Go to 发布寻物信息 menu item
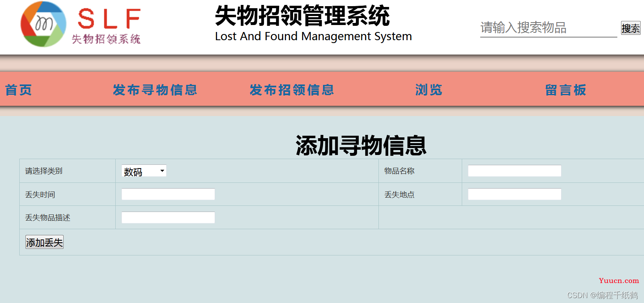644x303 pixels. pos(155,90)
